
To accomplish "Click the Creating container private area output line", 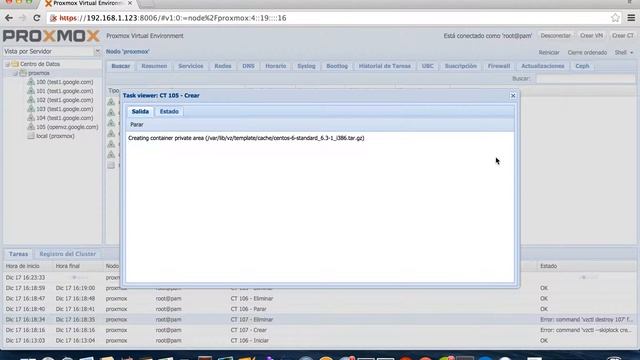I will tap(246, 138).
